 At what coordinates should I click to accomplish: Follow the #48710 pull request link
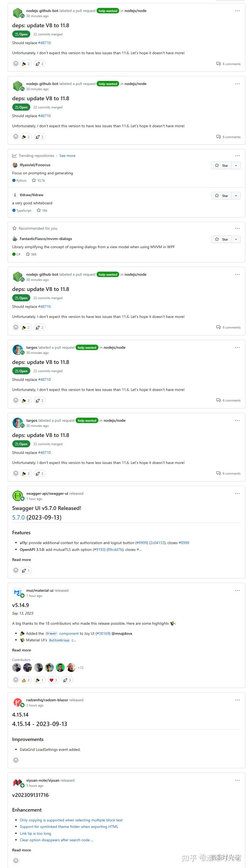tap(45, 43)
